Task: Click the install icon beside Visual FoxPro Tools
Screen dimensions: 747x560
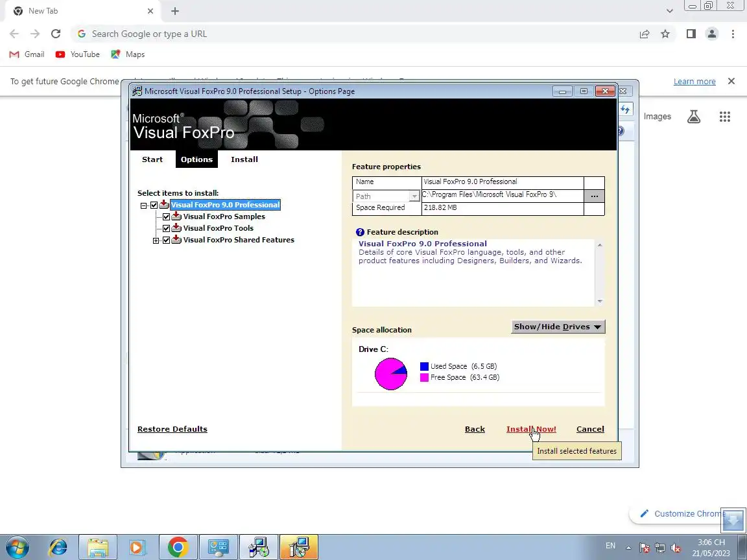Action: click(176, 227)
